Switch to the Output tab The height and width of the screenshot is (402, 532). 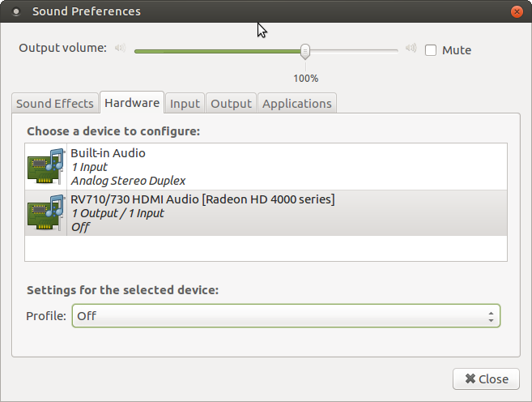231,103
